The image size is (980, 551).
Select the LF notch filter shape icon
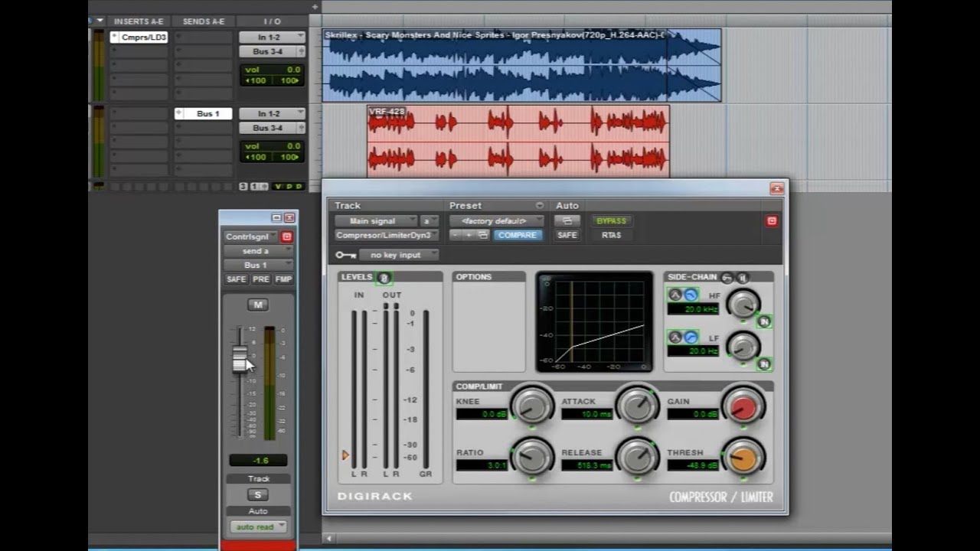click(675, 337)
